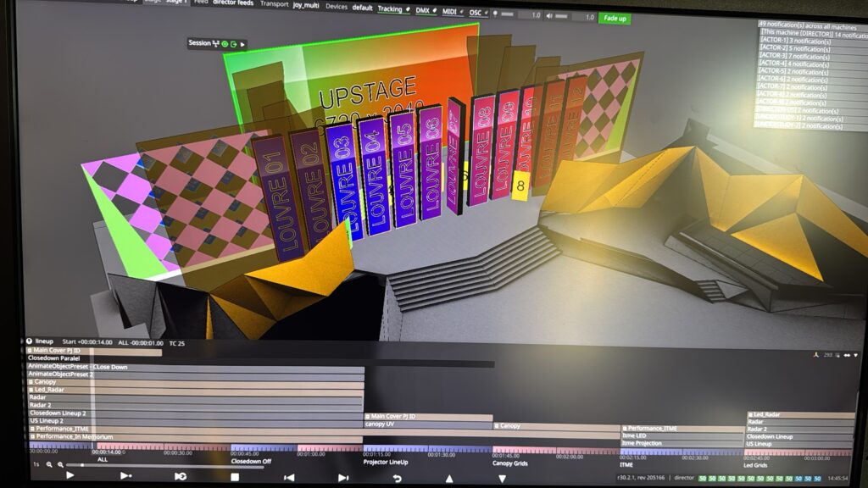
Task: Open the joy_multi Transport menu
Action: point(305,5)
